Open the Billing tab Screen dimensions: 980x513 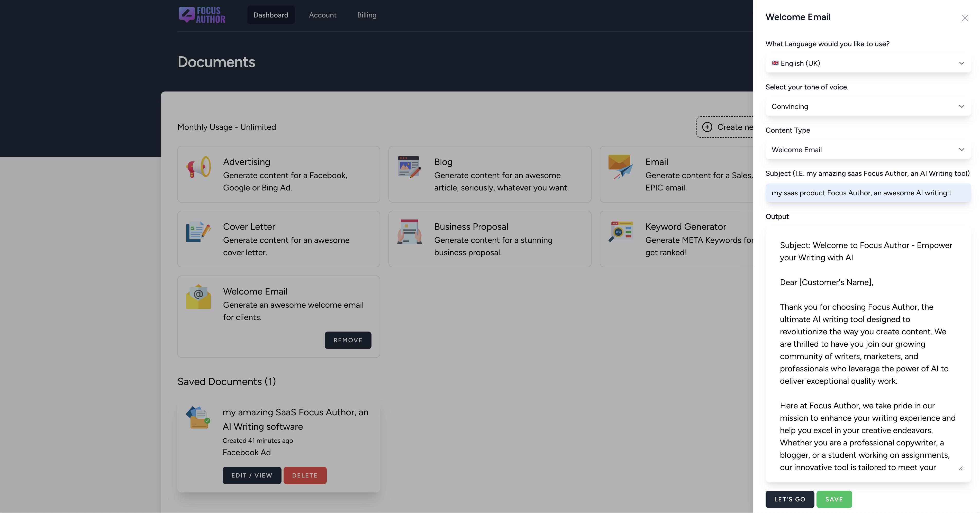click(x=366, y=15)
